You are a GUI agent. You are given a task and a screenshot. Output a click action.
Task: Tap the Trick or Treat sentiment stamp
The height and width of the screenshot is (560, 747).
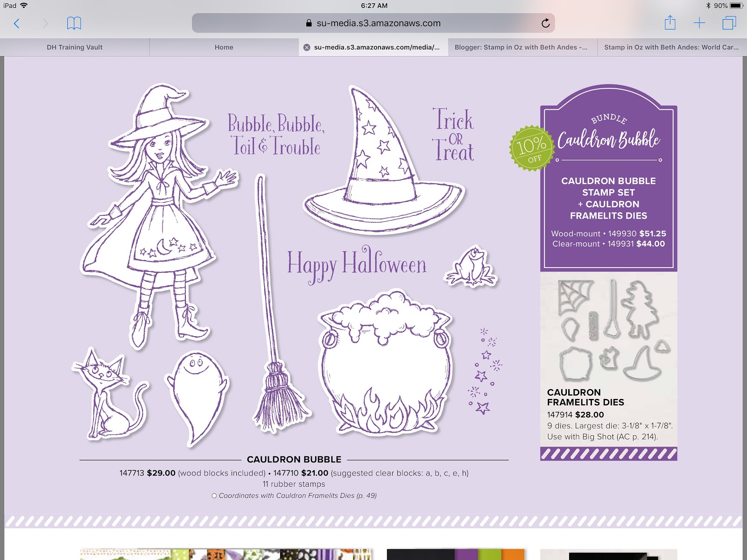pyautogui.click(x=453, y=135)
